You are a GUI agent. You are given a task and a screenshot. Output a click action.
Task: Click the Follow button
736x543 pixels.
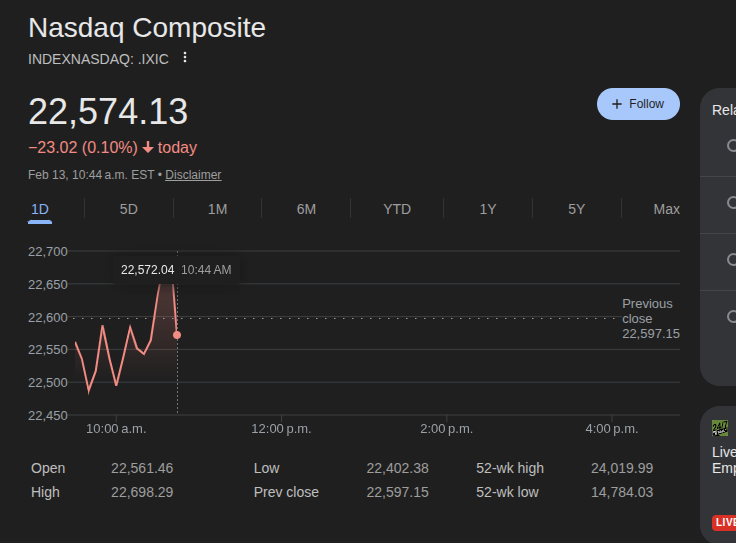[638, 104]
